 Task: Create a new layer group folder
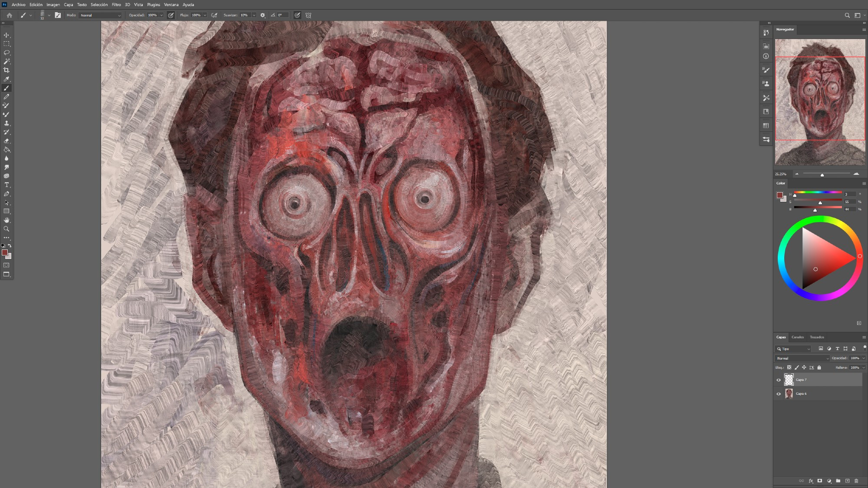click(838, 481)
